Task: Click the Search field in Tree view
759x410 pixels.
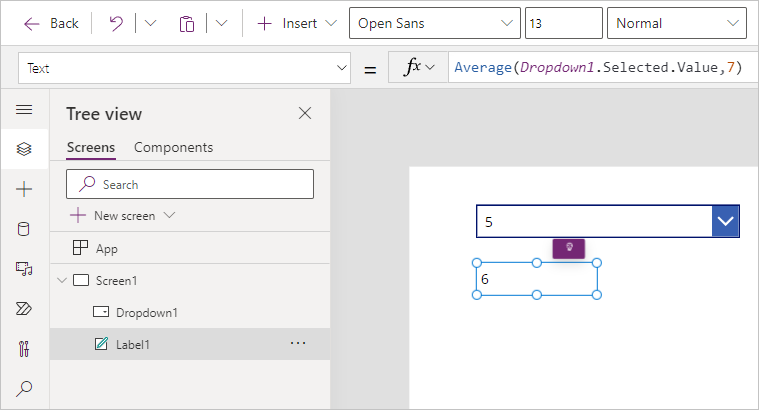Action: (x=190, y=184)
